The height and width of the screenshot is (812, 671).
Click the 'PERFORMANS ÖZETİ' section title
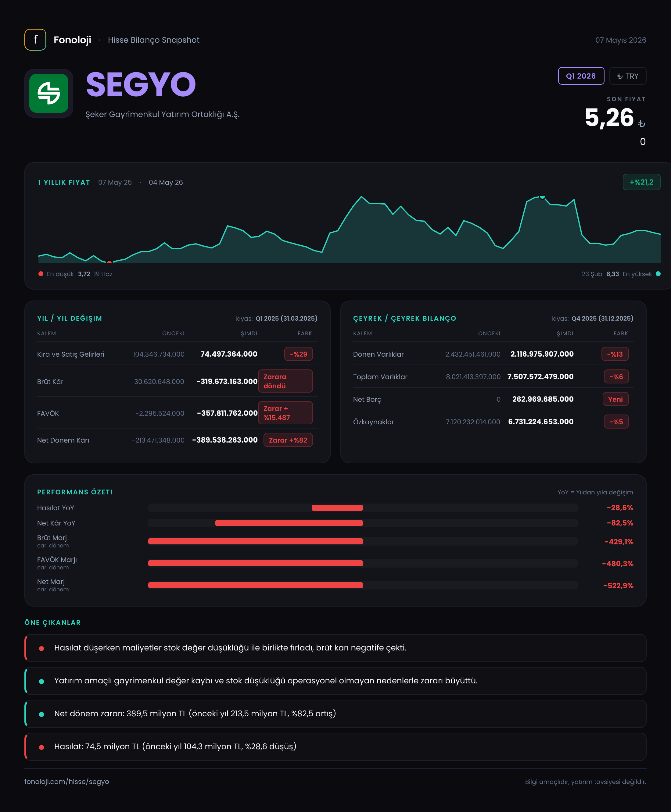click(75, 492)
